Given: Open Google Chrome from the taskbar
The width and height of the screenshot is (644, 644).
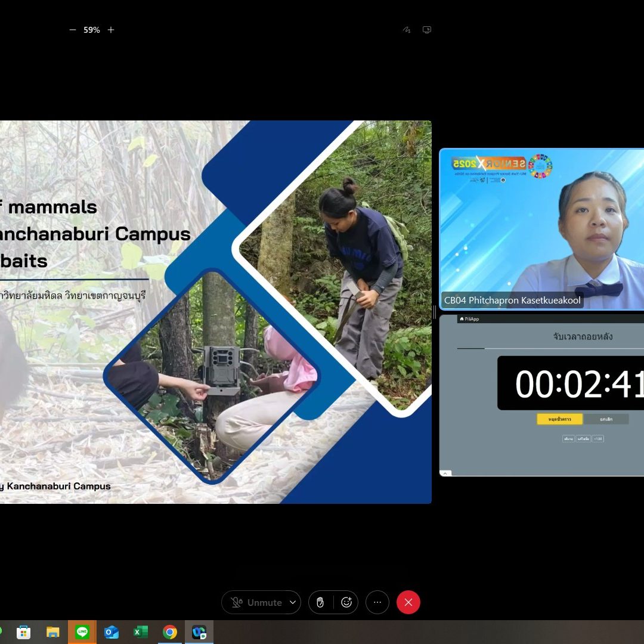Looking at the screenshot, I should [x=170, y=632].
